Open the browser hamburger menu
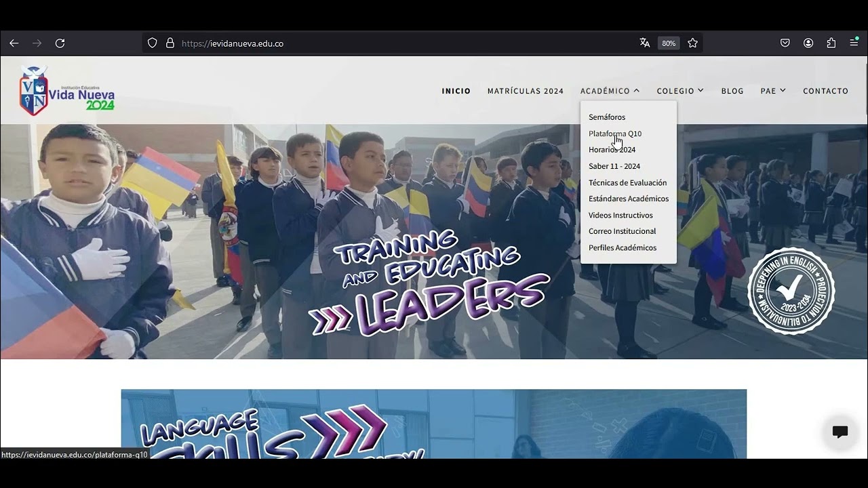The height and width of the screenshot is (488, 868). (854, 43)
